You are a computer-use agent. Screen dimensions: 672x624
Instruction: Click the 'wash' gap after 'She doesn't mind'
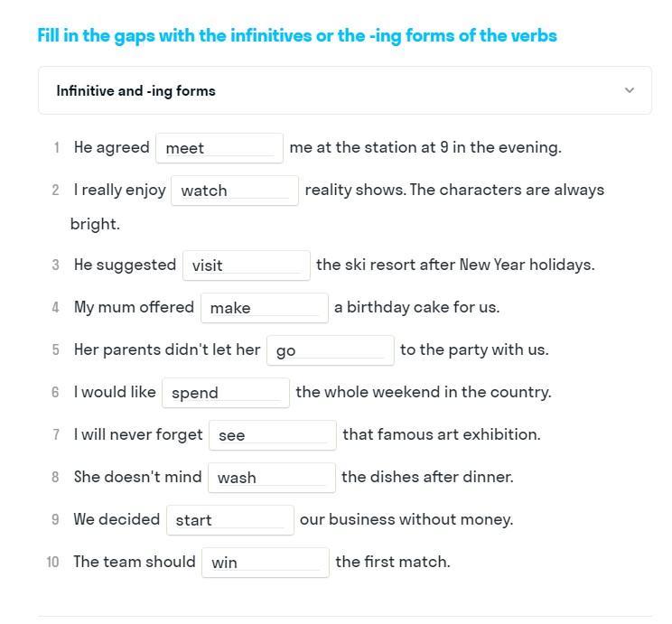pyautogui.click(x=271, y=478)
